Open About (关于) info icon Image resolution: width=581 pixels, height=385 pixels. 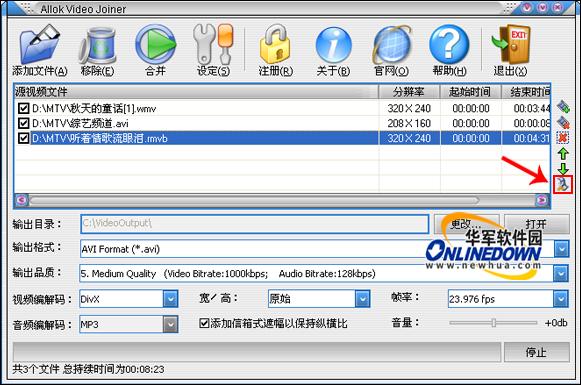click(333, 45)
